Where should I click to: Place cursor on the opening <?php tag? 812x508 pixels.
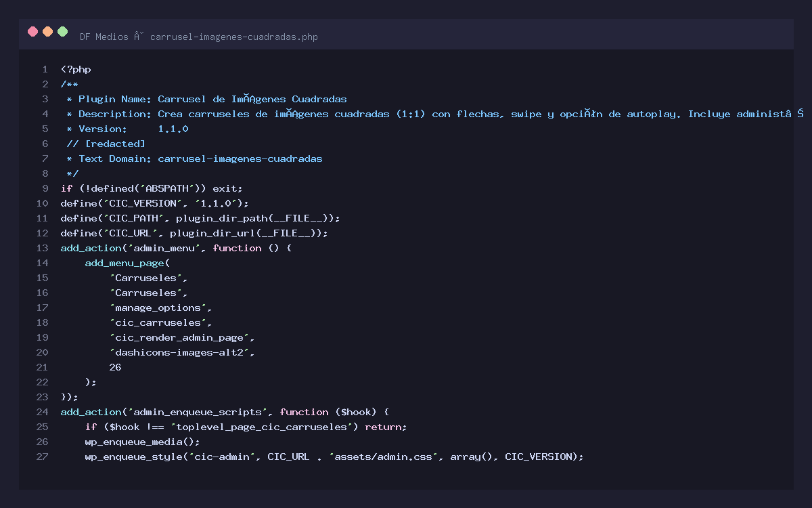(76, 69)
